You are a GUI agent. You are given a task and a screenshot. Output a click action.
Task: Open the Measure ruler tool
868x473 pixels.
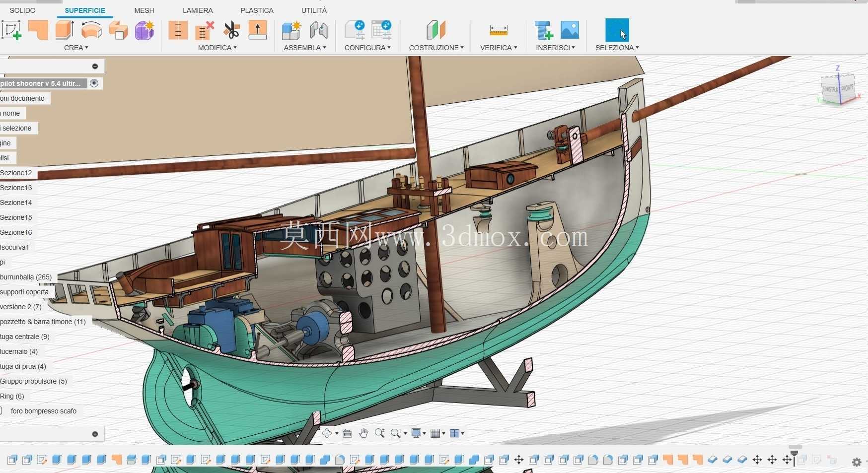pos(499,30)
